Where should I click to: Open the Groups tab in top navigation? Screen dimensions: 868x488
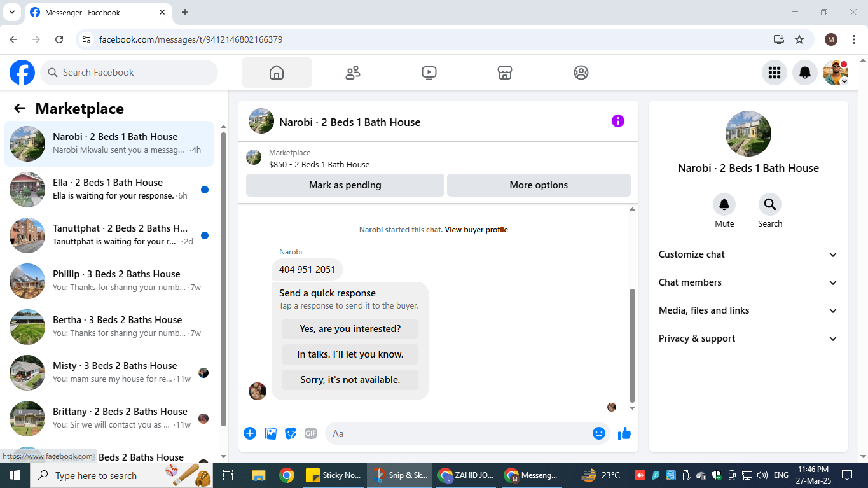[x=581, y=73]
